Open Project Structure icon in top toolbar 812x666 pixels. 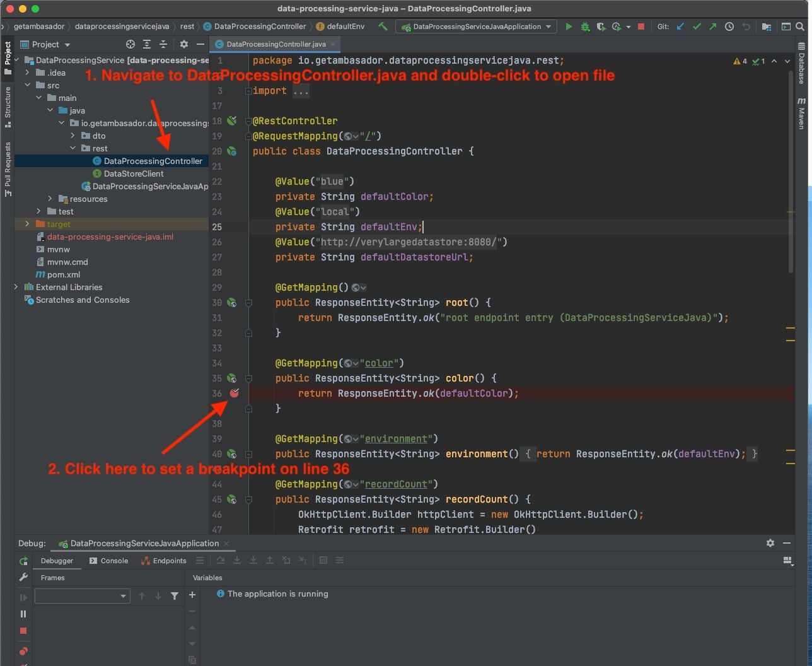767,26
